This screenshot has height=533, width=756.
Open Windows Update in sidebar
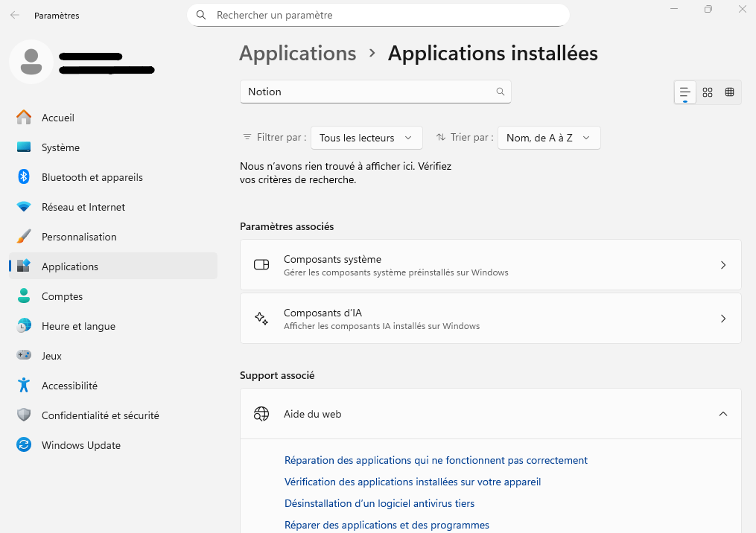tap(80, 445)
